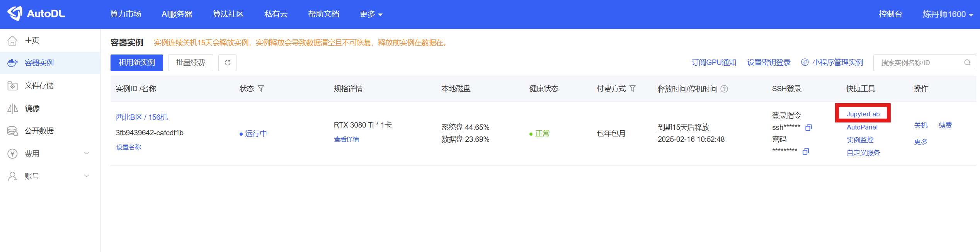Image resolution: width=980 pixels, height=252 pixels.
Task: Click the 租用新实例 button
Action: pyautogui.click(x=136, y=63)
